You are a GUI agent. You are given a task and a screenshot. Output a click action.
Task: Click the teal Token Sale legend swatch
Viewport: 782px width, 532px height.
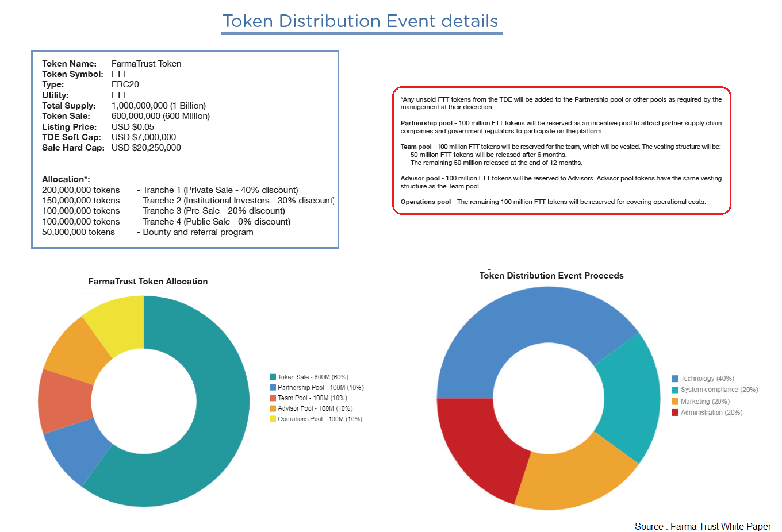[x=273, y=377]
